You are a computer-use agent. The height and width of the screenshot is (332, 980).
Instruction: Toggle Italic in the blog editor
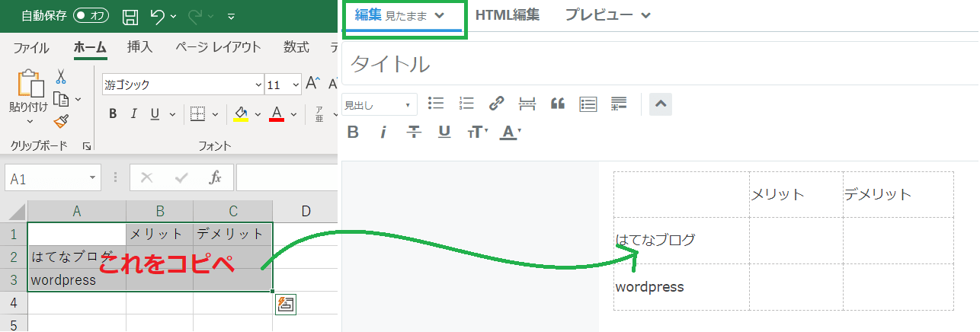383,132
